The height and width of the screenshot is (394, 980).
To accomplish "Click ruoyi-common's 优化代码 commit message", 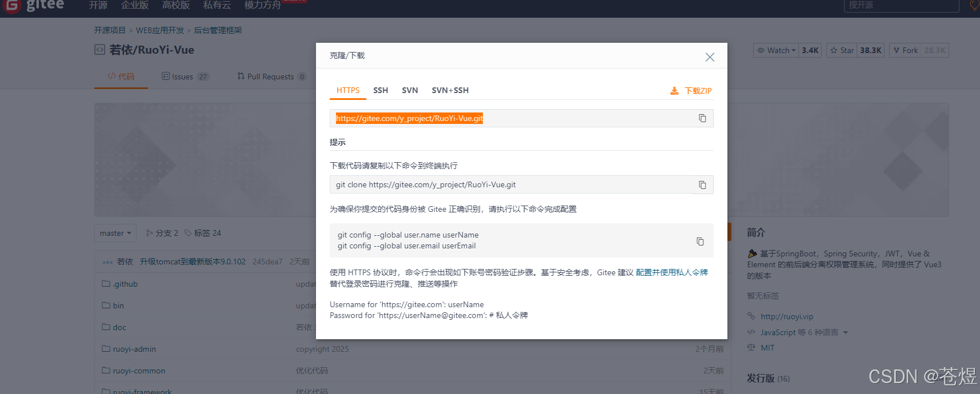I will pos(312,371).
